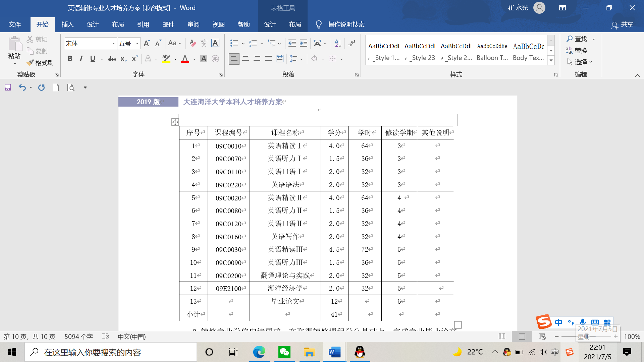The image size is (644, 362).
Task: Click the Print Preview icon
Action: (71, 87)
